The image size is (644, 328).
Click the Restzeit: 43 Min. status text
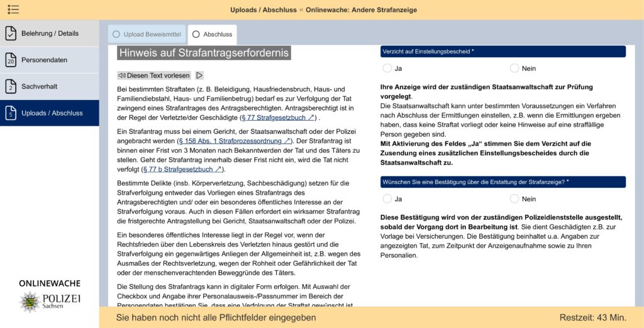click(x=592, y=318)
